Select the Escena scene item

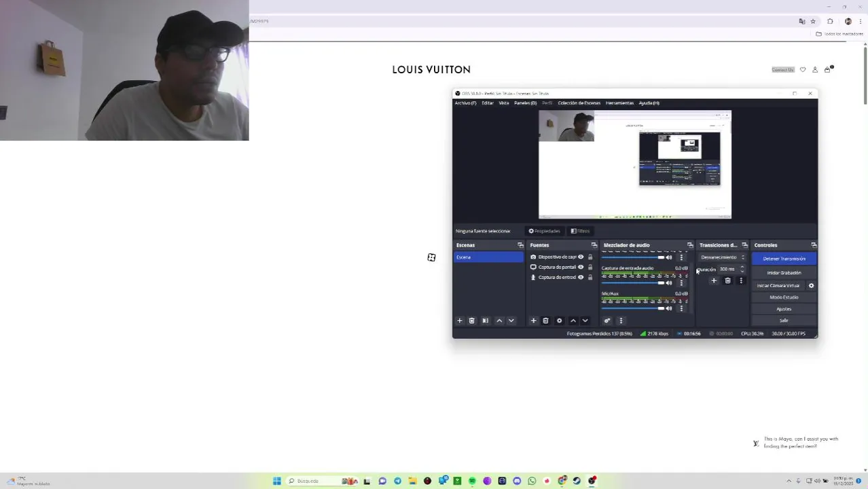[x=488, y=257]
